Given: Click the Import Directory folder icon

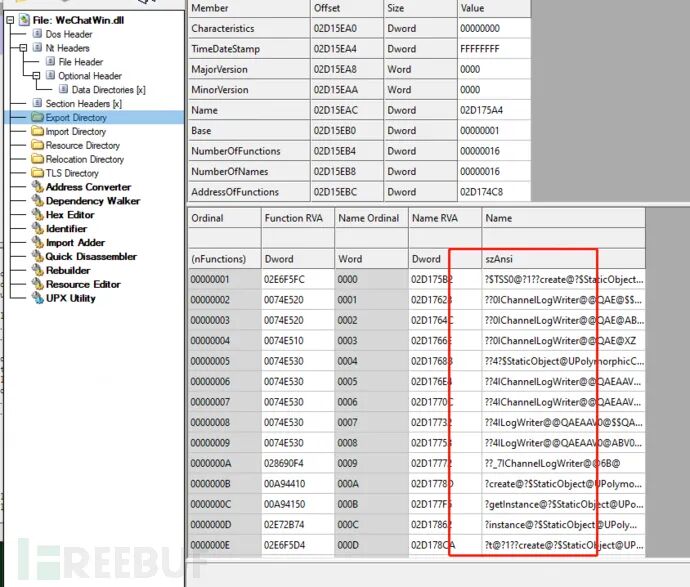Looking at the screenshot, I should pos(38,131).
